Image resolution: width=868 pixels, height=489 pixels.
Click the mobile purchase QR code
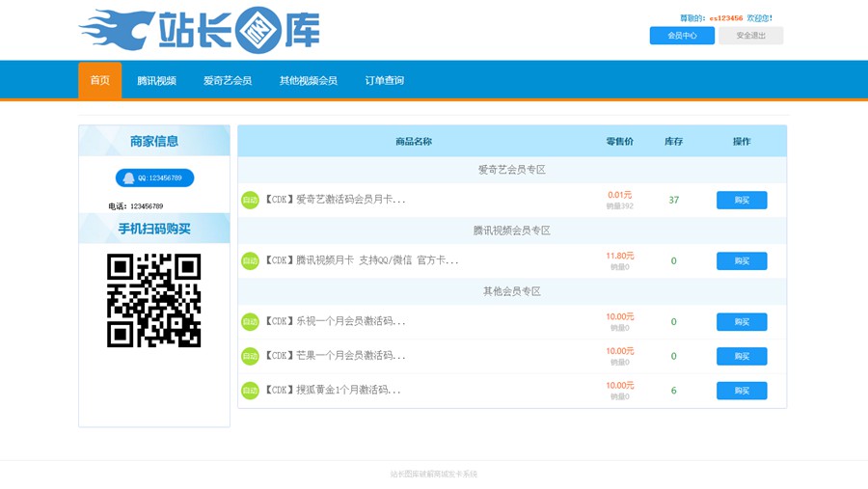point(154,300)
